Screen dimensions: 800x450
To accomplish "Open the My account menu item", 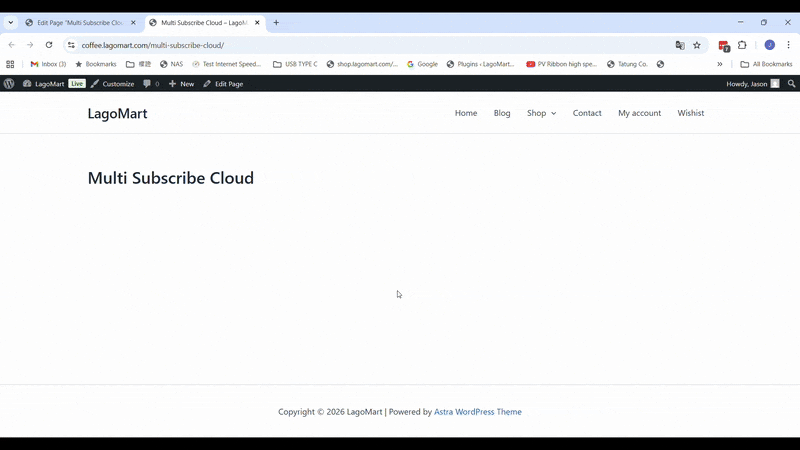I will [x=639, y=113].
